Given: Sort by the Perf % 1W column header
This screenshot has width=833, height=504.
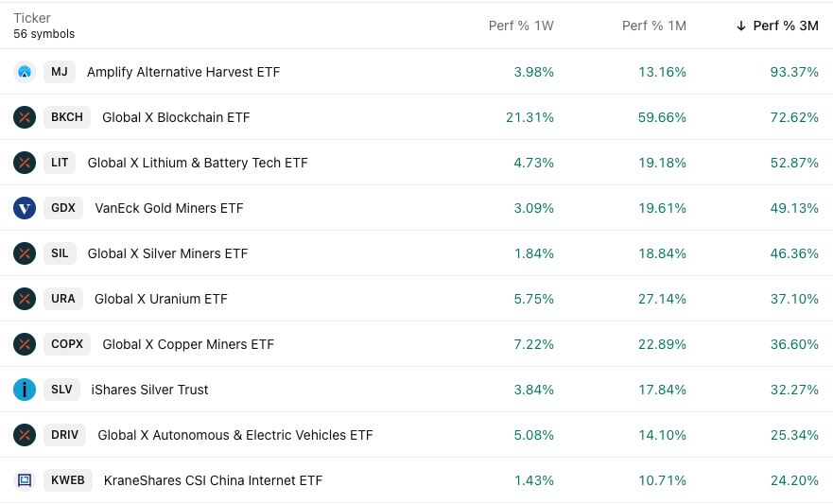Looking at the screenshot, I should [x=521, y=26].
